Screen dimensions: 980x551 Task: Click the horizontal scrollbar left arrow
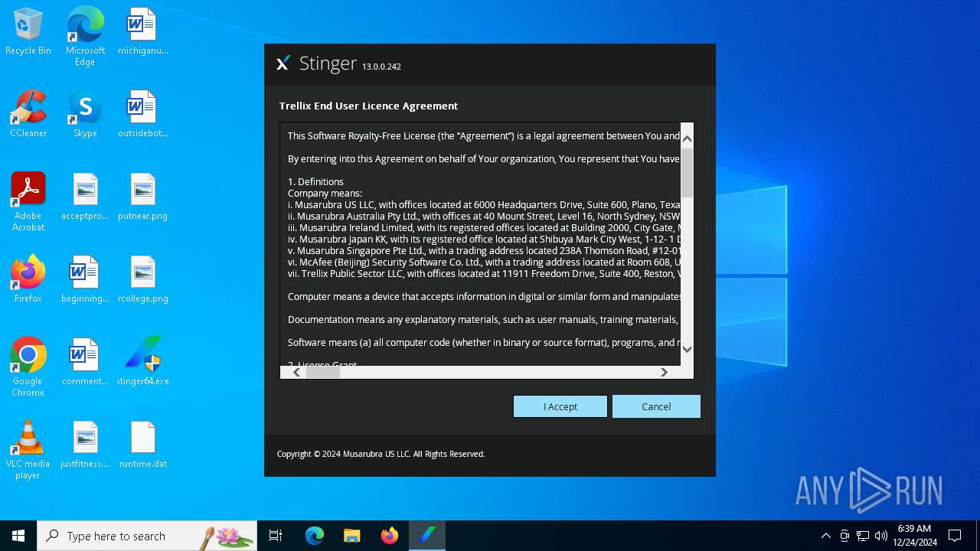tap(297, 372)
